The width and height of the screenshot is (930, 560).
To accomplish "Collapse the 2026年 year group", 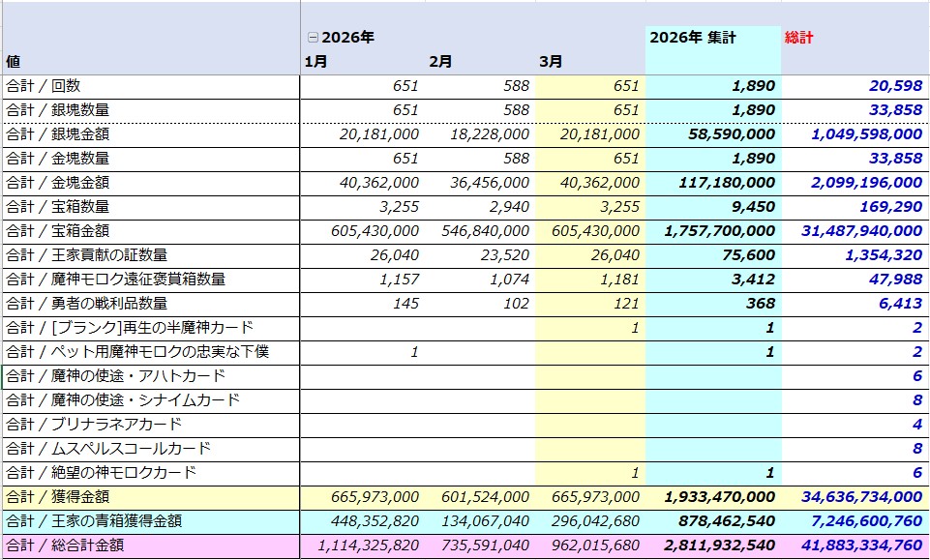I will tap(312, 38).
